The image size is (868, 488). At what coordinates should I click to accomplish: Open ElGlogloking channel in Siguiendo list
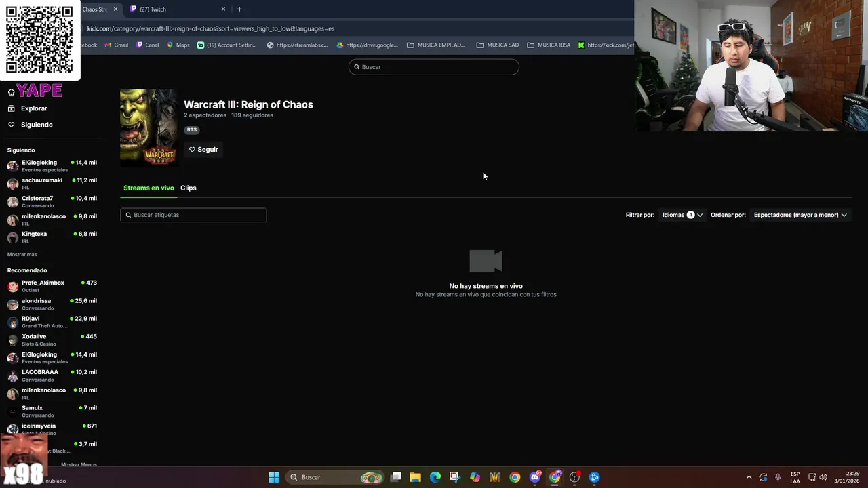point(52,166)
